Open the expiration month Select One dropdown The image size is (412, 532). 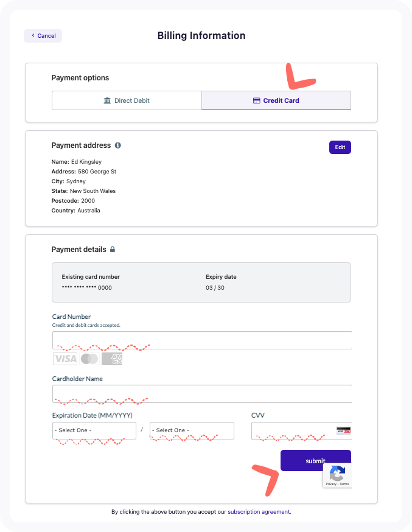[x=94, y=430]
